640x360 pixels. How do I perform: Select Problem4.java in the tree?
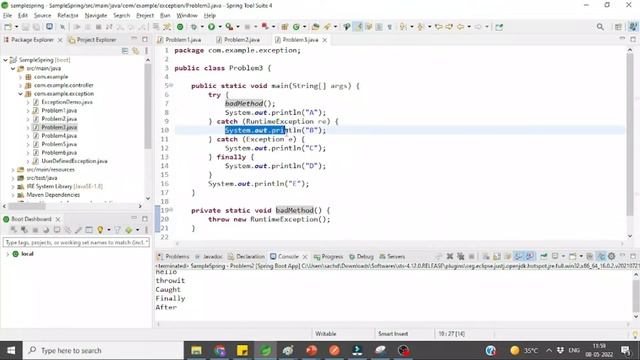click(x=59, y=136)
